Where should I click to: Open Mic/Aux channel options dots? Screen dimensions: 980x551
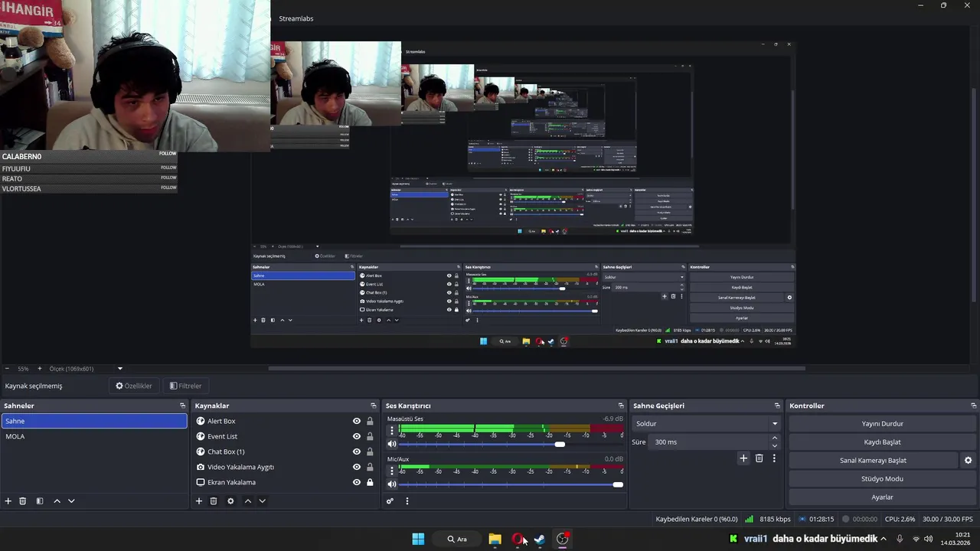392,471
